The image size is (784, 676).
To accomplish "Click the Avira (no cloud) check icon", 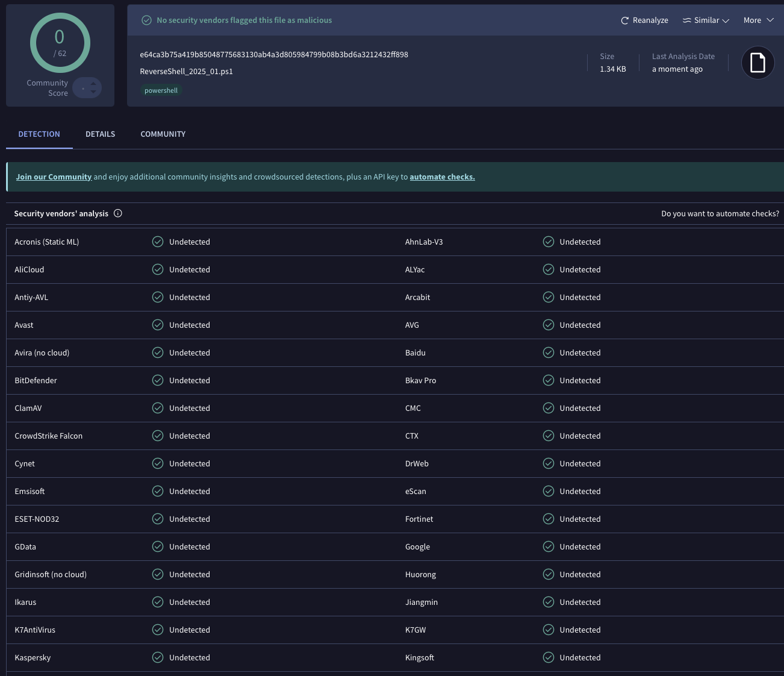I will tap(158, 352).
